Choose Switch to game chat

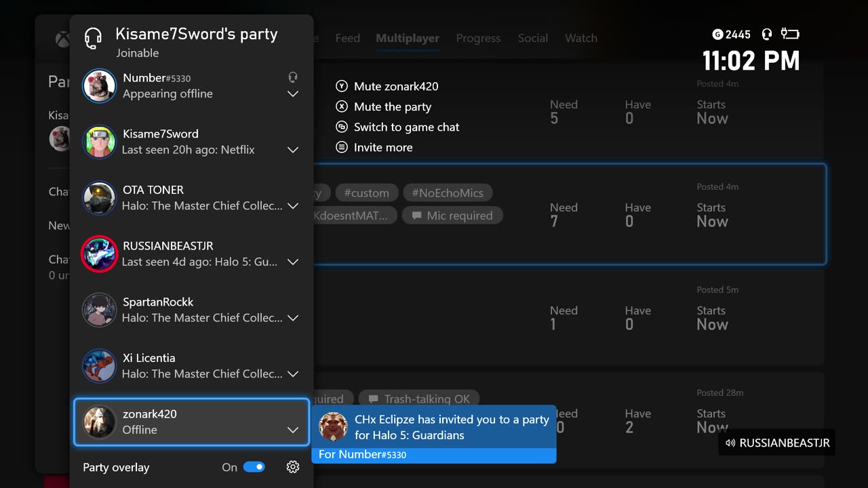coord(397,127)
